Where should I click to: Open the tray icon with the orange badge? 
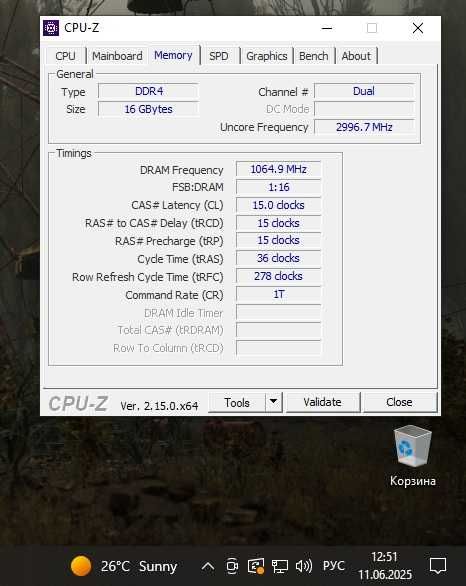click(256, 566)
